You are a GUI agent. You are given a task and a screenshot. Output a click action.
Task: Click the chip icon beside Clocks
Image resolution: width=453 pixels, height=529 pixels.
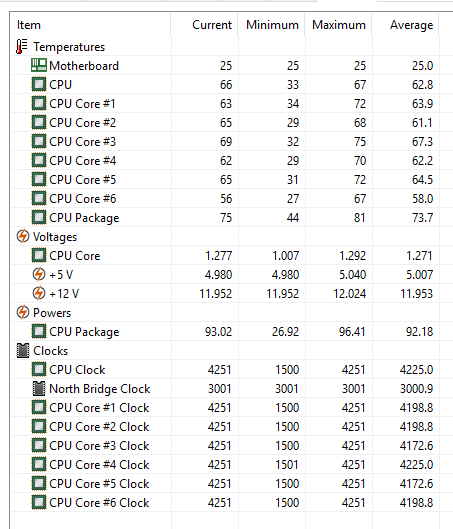point(23,351)
